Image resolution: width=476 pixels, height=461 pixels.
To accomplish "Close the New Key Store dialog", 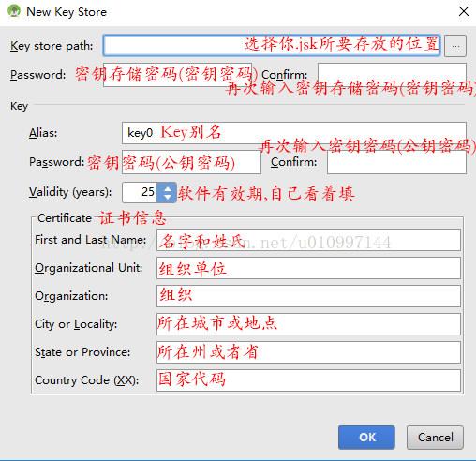I will (x=464, y=11).
